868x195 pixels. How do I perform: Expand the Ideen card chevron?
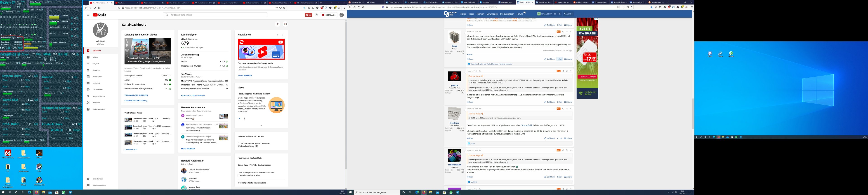261,125
